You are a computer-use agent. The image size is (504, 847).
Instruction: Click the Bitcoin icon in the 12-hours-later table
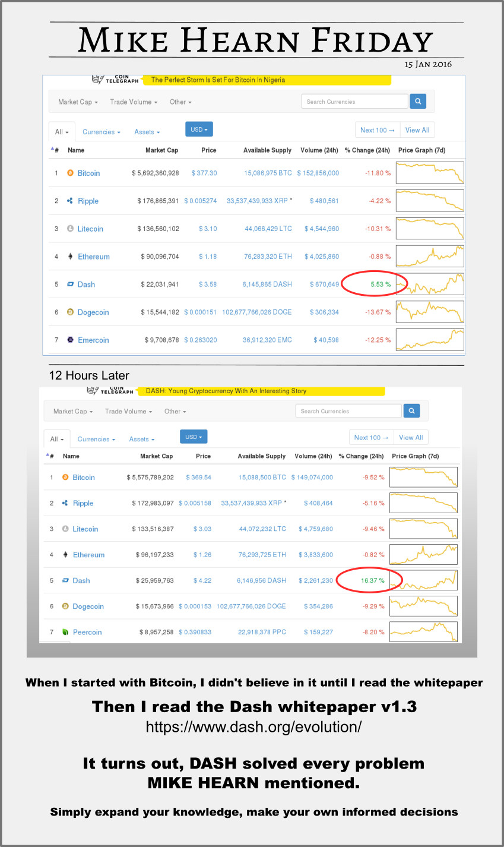pos(66,477)
